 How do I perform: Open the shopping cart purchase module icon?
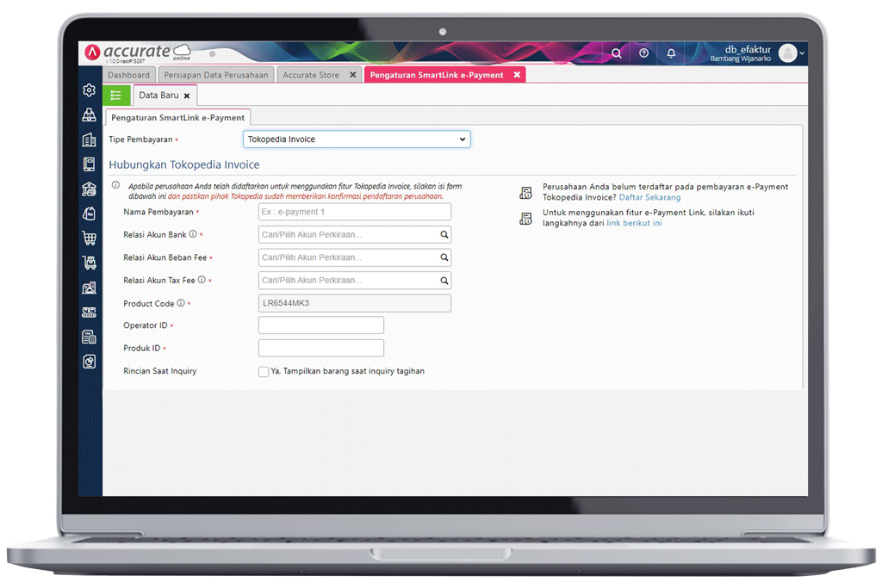[x=89, y=238]
